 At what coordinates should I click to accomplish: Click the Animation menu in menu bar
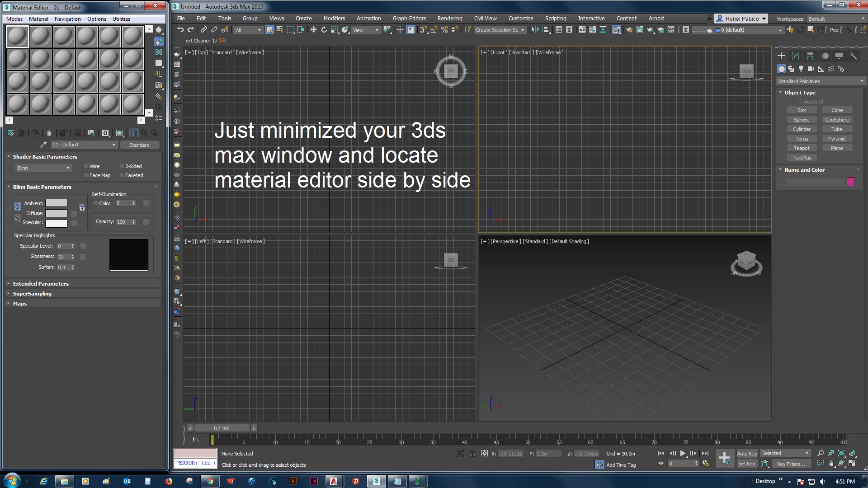pyautogui.click(x=368, y=18)
